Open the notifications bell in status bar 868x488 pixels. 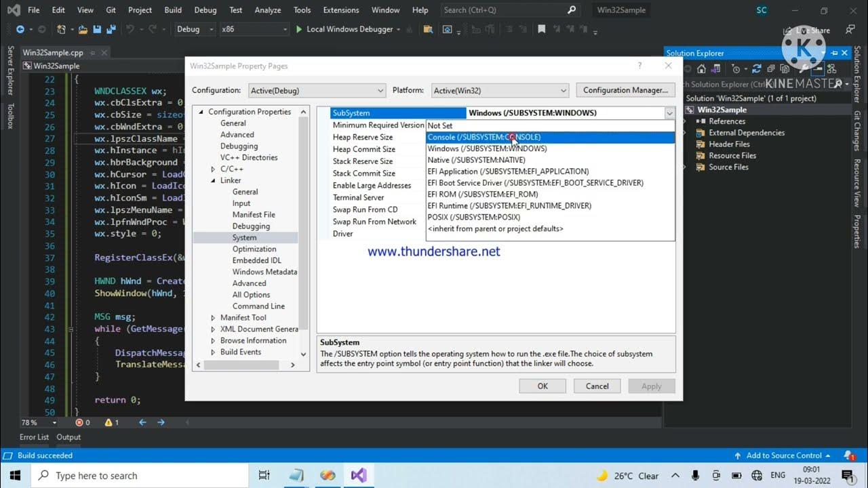coord(848,455)
